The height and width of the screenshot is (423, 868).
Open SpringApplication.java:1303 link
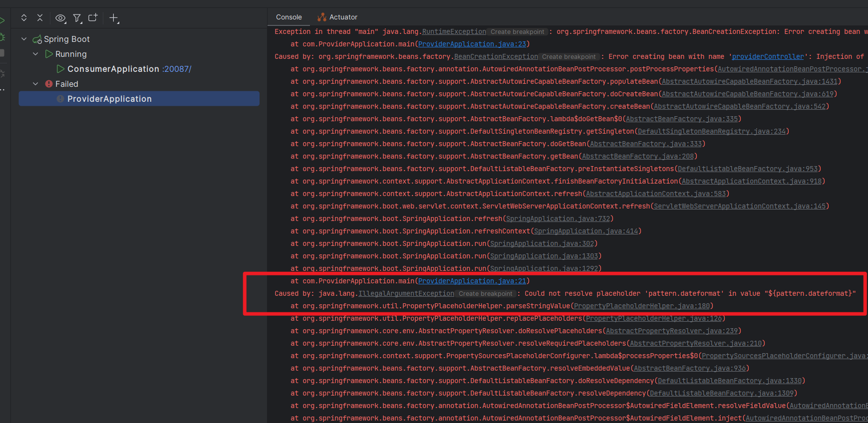[544, 256]
